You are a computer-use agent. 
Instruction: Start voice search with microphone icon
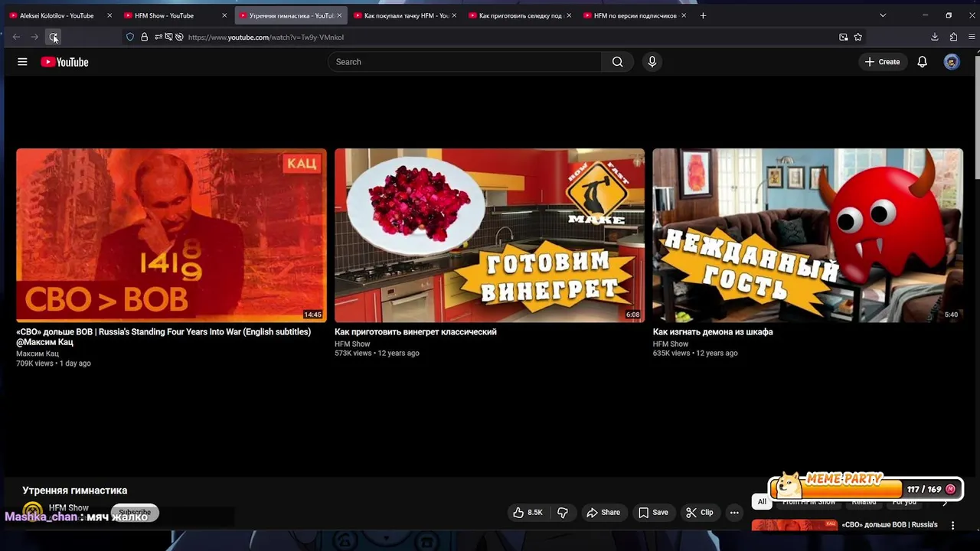652,62
